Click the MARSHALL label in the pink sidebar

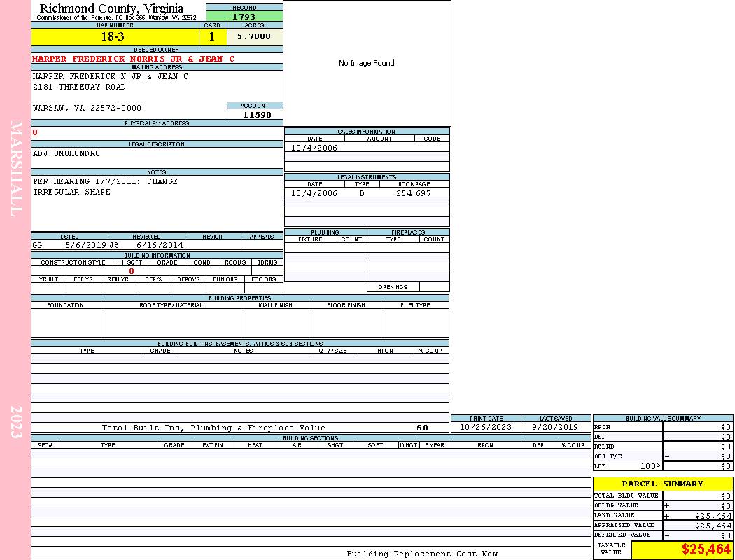click(17, 168)
